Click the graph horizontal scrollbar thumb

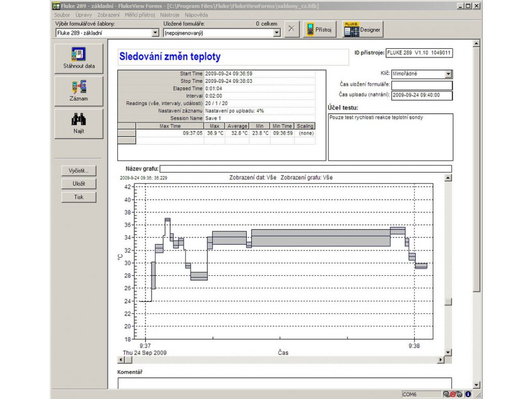tap(128, 360)
